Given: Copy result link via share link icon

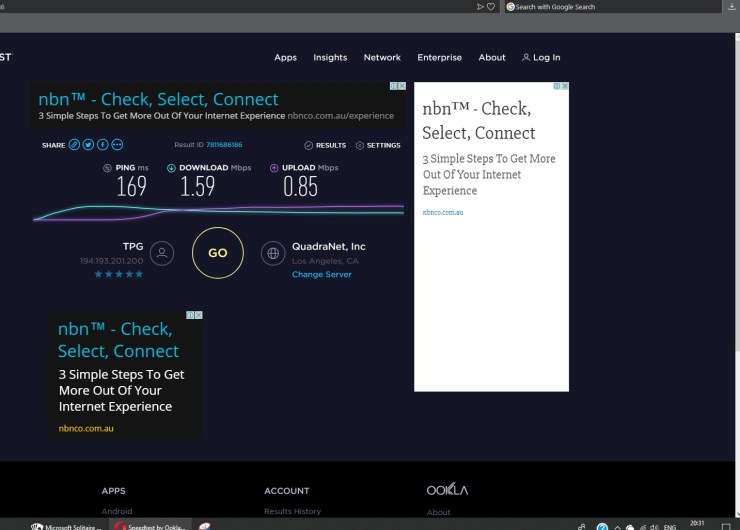Looking at the screenshot, I should [74, 144].
